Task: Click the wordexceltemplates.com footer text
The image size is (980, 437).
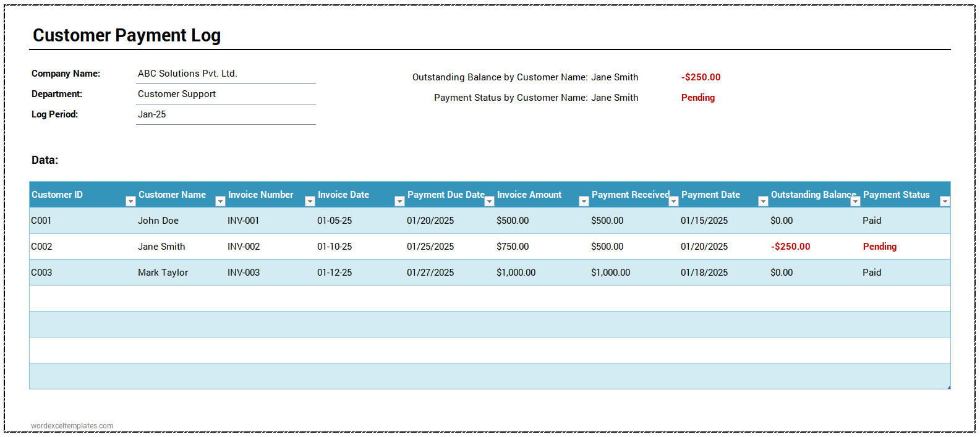Action: [x=72, y=426]
